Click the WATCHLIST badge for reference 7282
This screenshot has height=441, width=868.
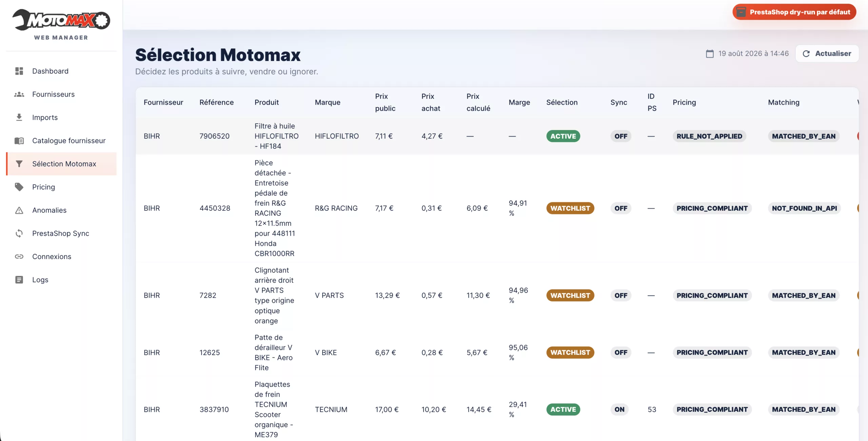pyautogui.click(x=570, y=295)
